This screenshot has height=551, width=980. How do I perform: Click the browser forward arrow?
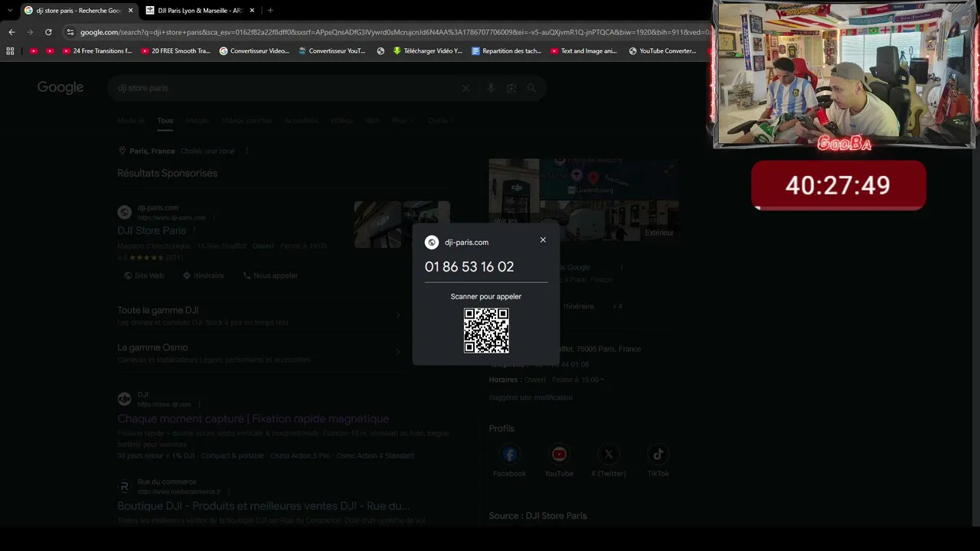[30, 32]
